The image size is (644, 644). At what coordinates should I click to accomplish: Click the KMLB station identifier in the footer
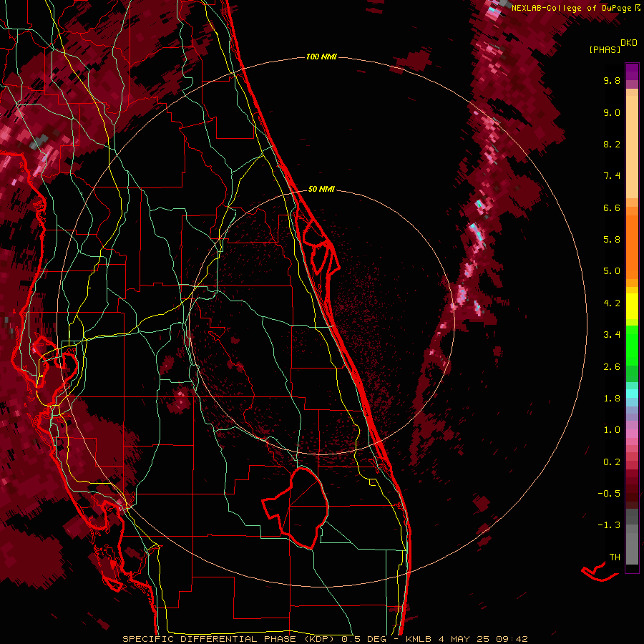click(419, 639)
